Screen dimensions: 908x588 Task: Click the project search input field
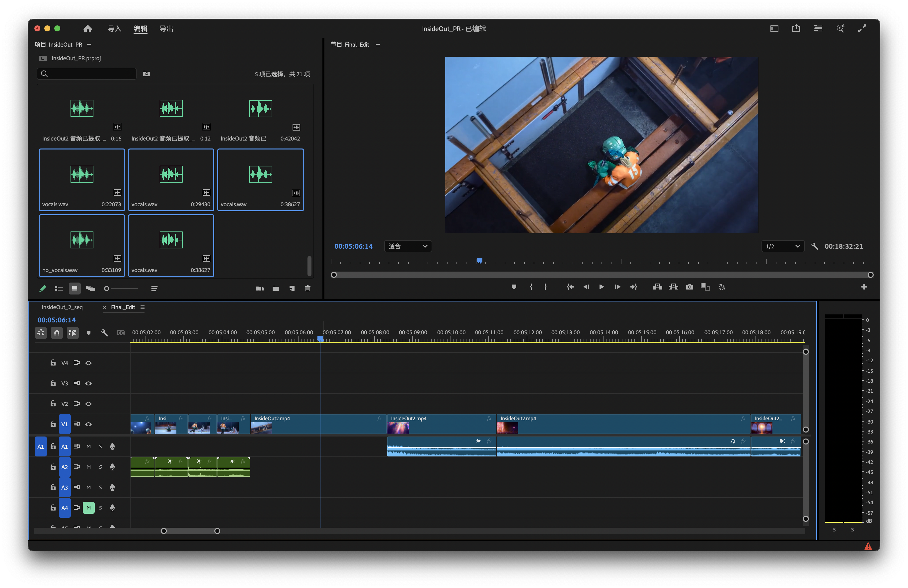(87, 74)
